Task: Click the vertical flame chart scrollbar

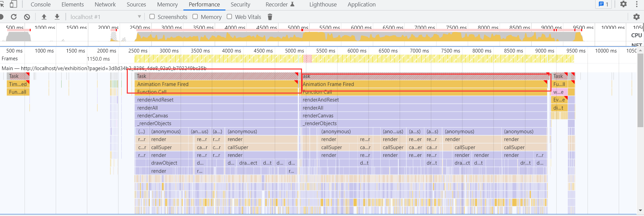Action: [640, 90]
